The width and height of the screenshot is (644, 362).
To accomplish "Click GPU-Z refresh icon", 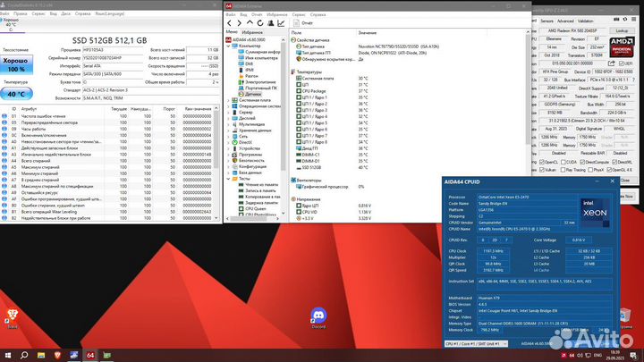I will (x=625, y=20).
